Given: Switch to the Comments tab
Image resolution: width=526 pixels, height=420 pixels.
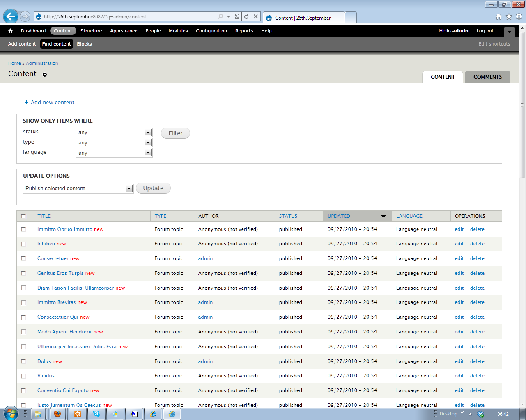Looking at the screenshot, I should tap(487, 77).
